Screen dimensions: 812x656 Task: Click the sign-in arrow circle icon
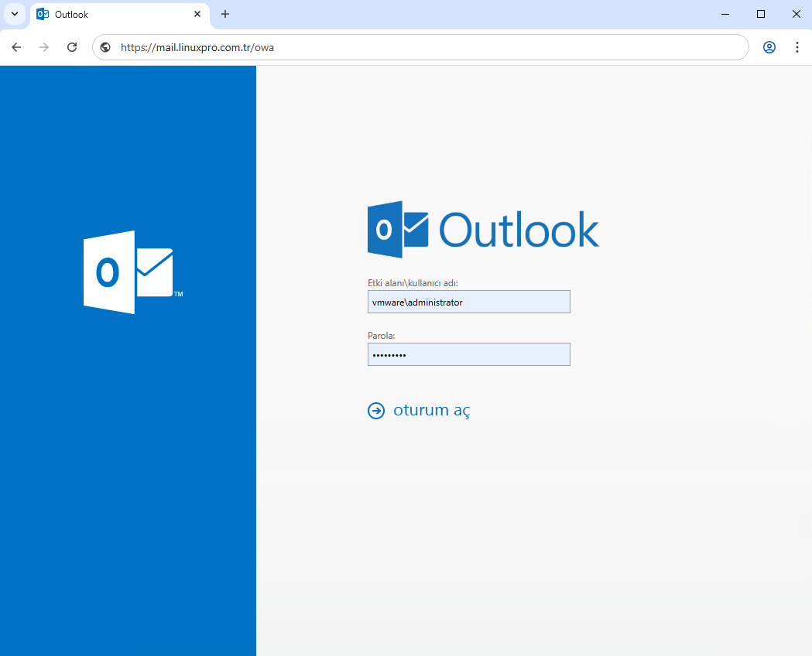376,411
